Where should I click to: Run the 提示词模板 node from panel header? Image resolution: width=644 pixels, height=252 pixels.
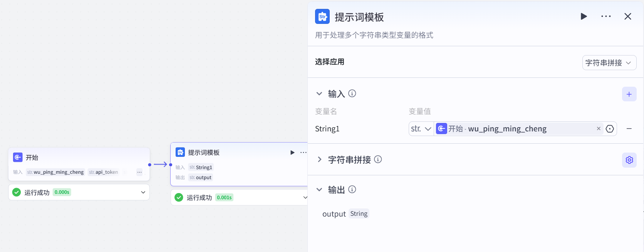point(584,16)
